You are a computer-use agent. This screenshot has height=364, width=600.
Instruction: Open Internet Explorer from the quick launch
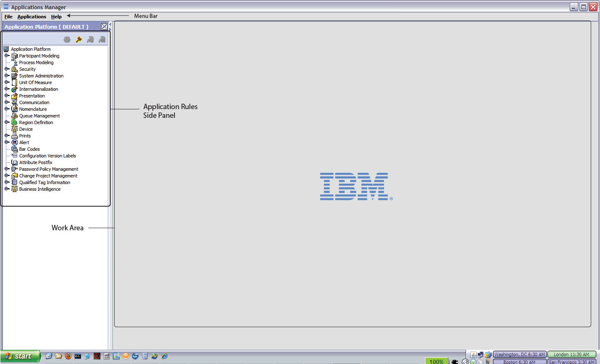[x=164, y=356]
